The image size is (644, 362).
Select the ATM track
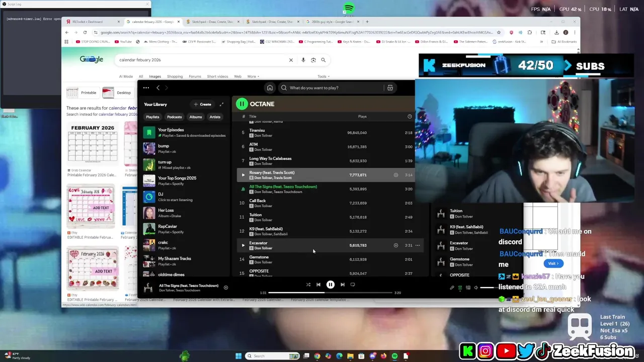[254, 144]
